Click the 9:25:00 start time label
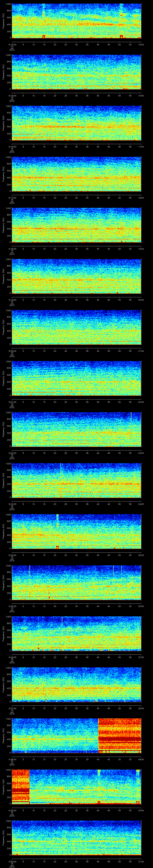The height and width of the screenshot is (868, 153). (12, 606)
